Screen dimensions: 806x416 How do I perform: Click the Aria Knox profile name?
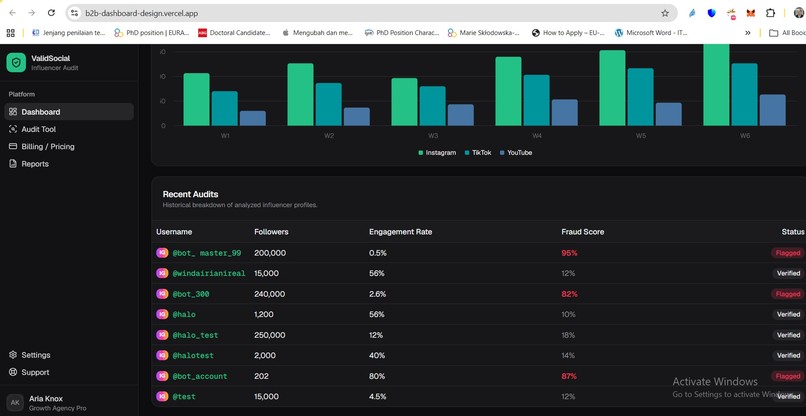click(46, 399)
